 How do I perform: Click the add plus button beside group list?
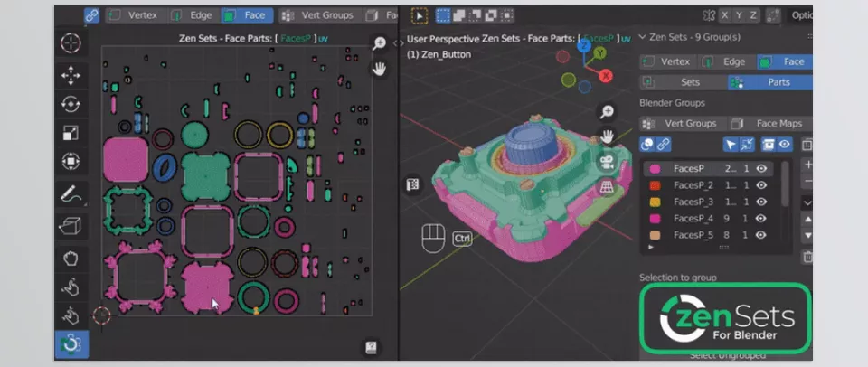tap(807, 165)
